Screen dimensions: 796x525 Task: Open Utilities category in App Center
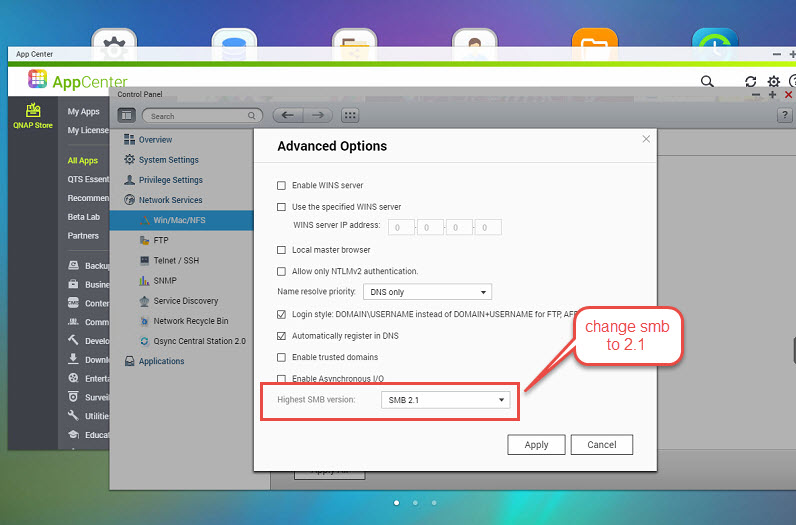[x=89, y=416]
